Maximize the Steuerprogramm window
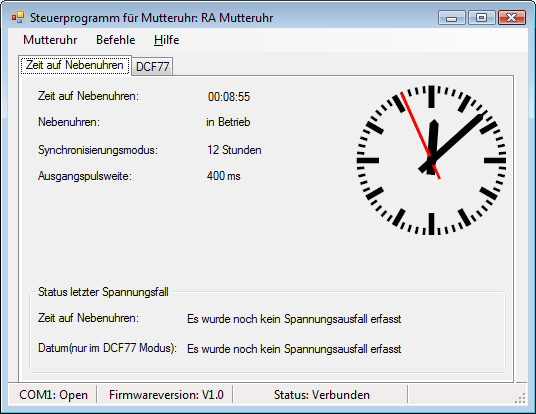Image resolution: width=536 pixels, height=414 pixels. [x=482, y=17]
